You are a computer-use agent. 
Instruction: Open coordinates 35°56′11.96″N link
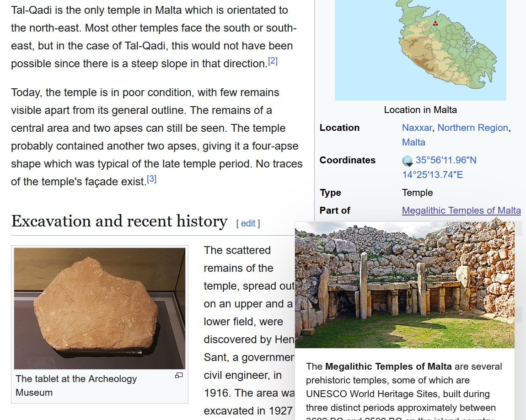click(446, 160)
